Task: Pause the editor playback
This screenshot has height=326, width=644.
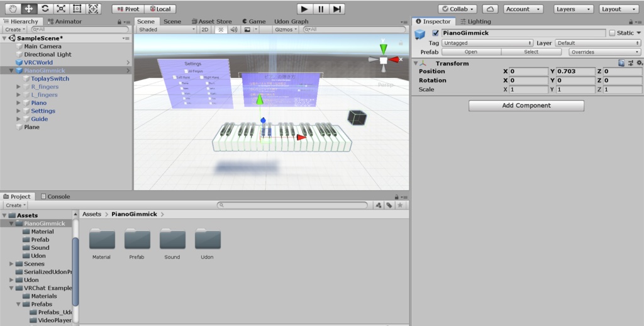Action: tap(321, 9)
